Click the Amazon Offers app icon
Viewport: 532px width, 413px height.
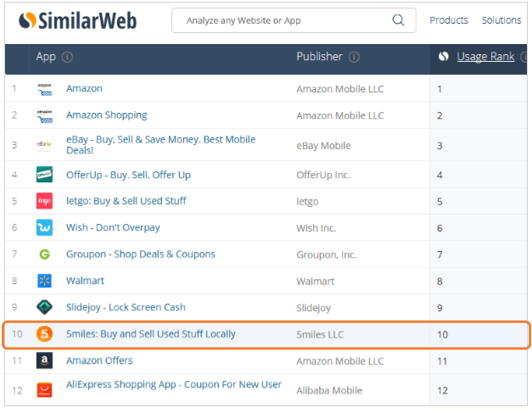tap(44, 360)
